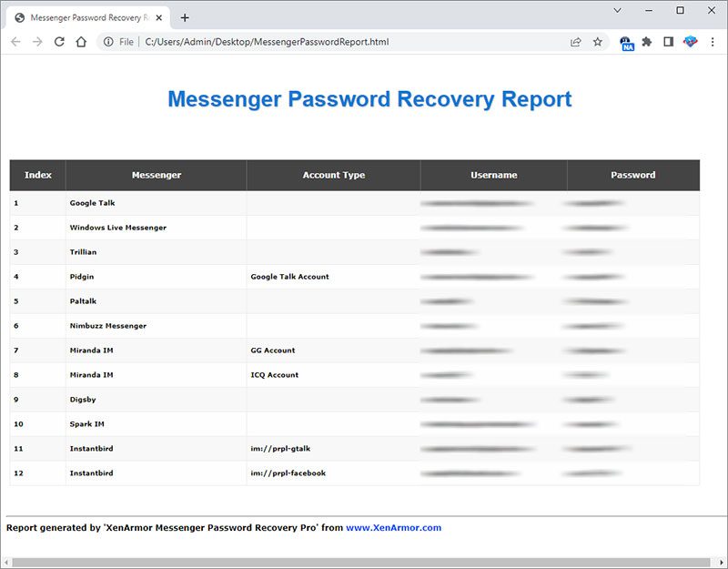Select the Messenger Password Recovery tab

click(x=88, y=17)
